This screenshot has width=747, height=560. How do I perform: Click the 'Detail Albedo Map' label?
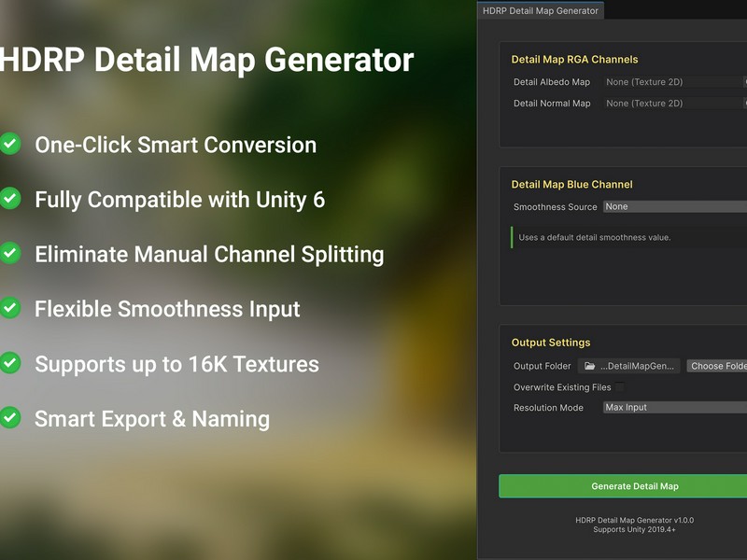pos(552,82)
